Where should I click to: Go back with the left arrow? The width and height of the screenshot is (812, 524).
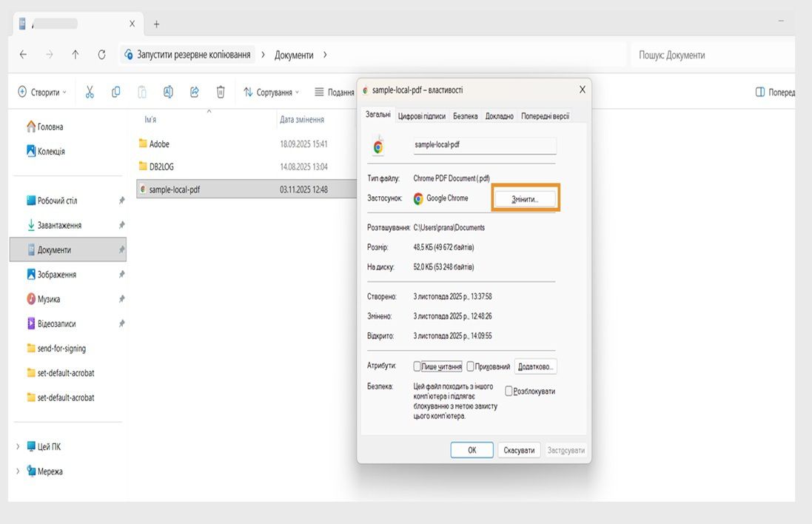click(23, 54)
